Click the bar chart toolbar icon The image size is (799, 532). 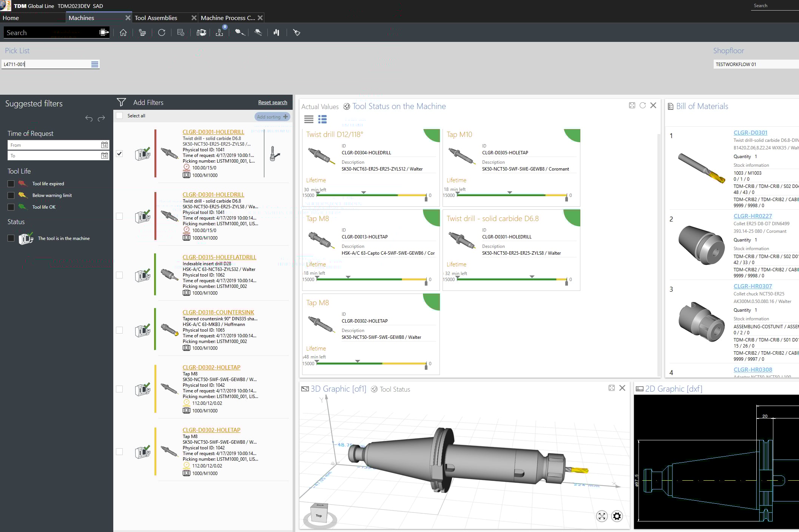[276, 32]
